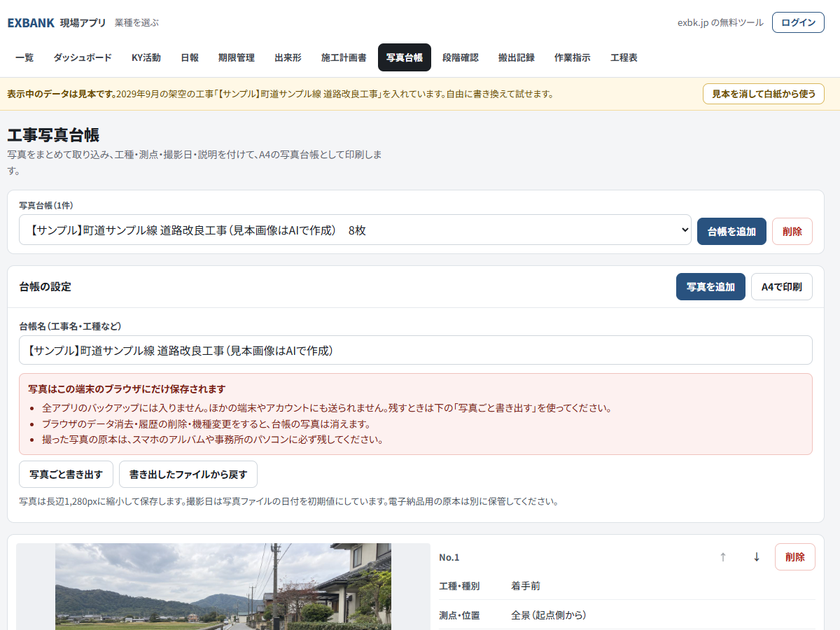This screenshot has width=840, height=630.
Task: Expand the 写真台帳 selection dropdown
Action: tap(355, 230)
